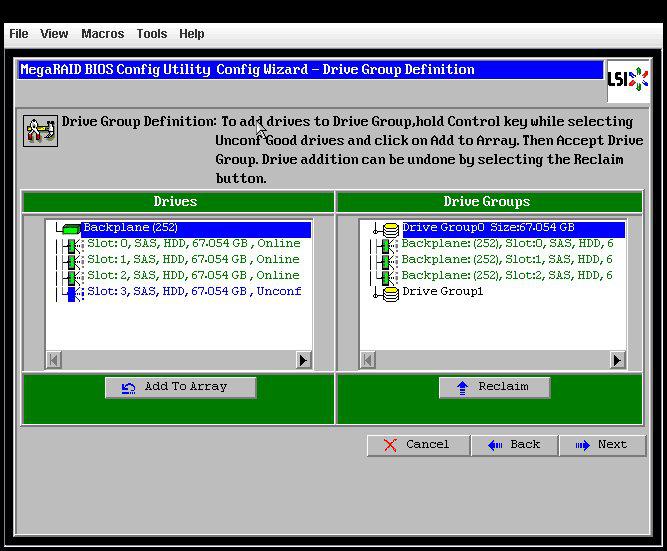Image resolution: width=667 pixels, height=551 pixels.
Task: Click the Drive Group1 disk stack icon
Action: click(390, 292)
